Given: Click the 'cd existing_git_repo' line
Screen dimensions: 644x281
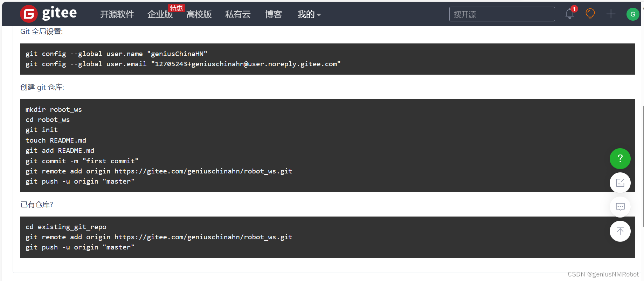Looking at the screenshot, I should (66, 227).
